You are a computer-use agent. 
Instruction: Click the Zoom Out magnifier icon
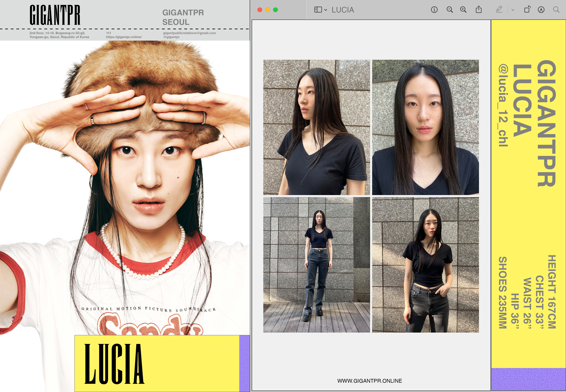450,10
